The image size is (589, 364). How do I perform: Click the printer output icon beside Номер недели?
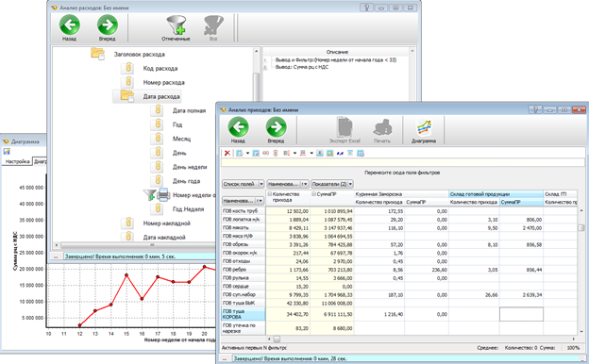[x=163, y=195]
